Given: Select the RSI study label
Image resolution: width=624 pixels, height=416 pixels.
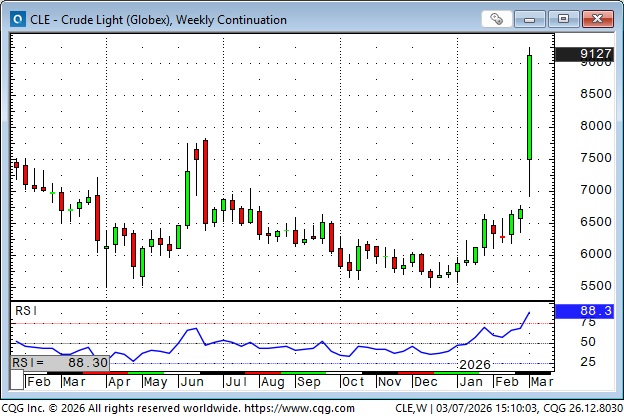Looking at the screenshot, I should click(x=25, y=311).
